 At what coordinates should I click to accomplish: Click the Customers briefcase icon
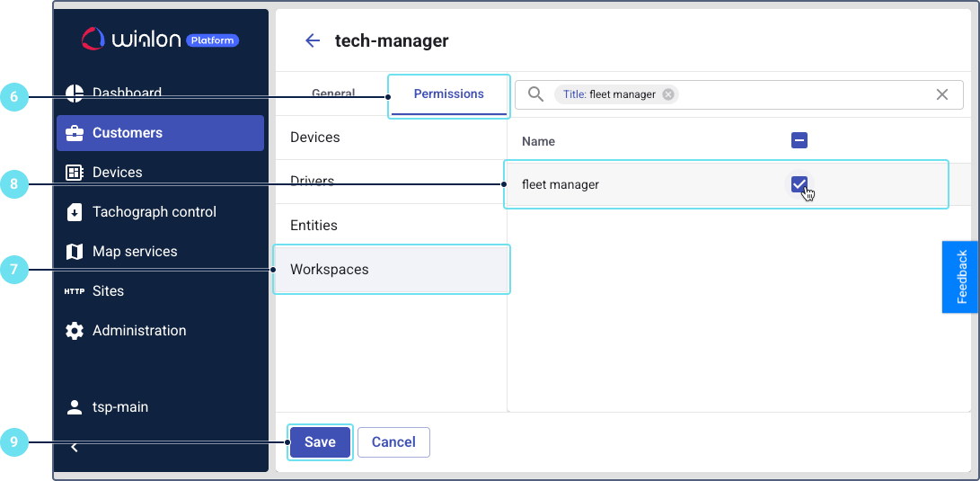[x=75, y=133]
